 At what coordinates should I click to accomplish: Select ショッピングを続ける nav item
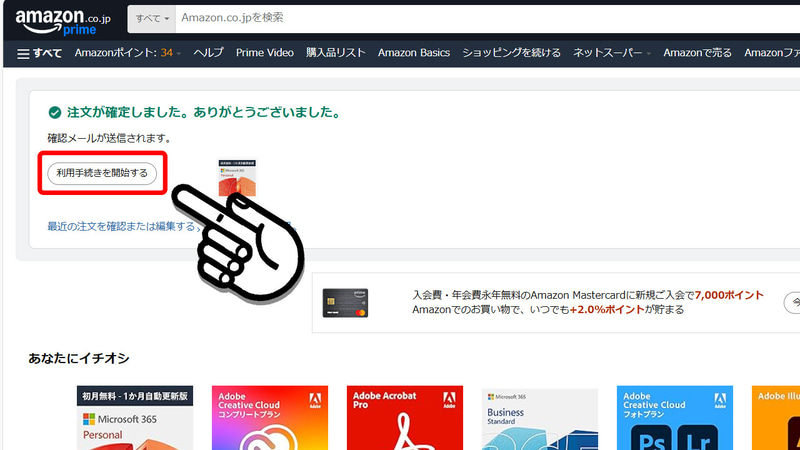[x=511, y=53]
